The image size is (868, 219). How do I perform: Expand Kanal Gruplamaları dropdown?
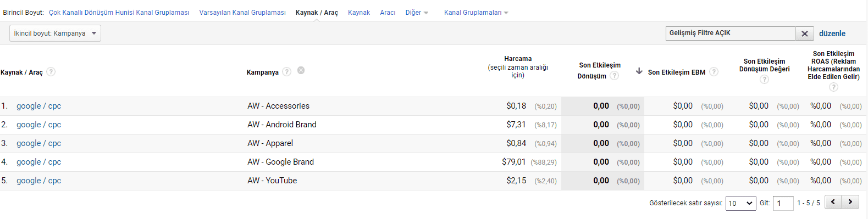pos(476,13)
